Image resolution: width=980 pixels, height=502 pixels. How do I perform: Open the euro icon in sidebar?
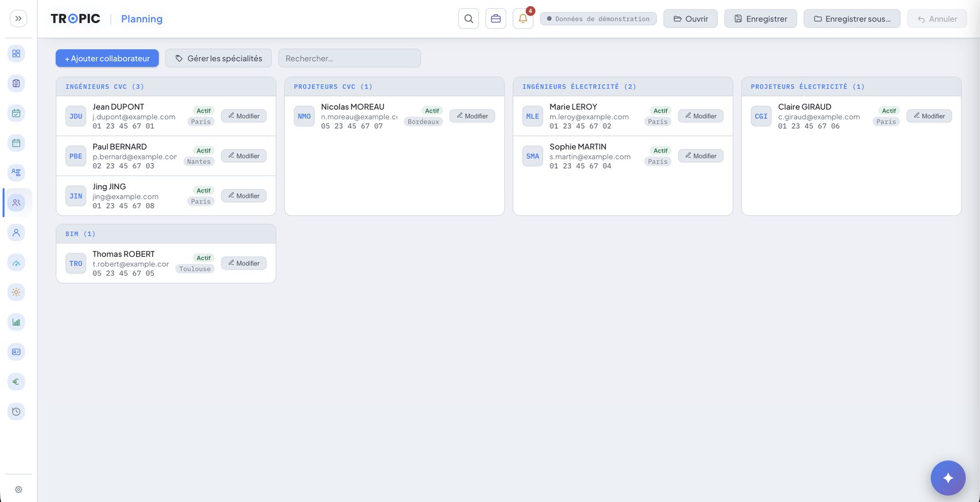point(16,381)
